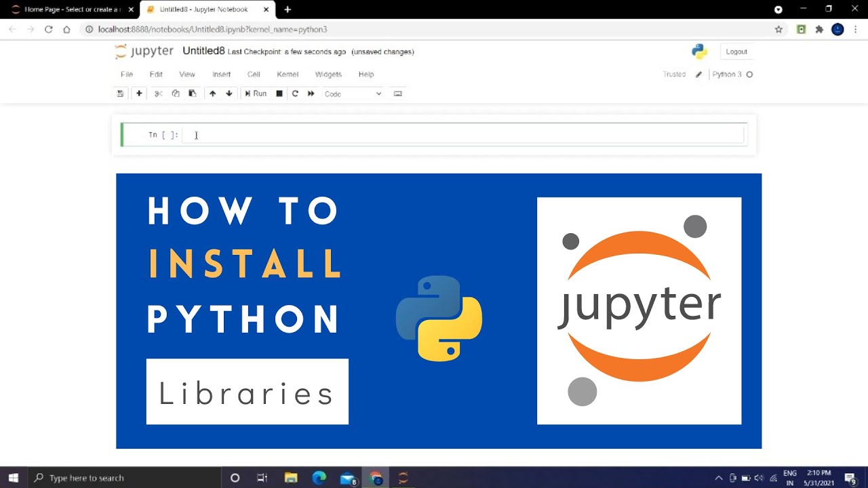Screen dimensions: 868x488
Task: Click the Logout button
Action: coord(736,52)
